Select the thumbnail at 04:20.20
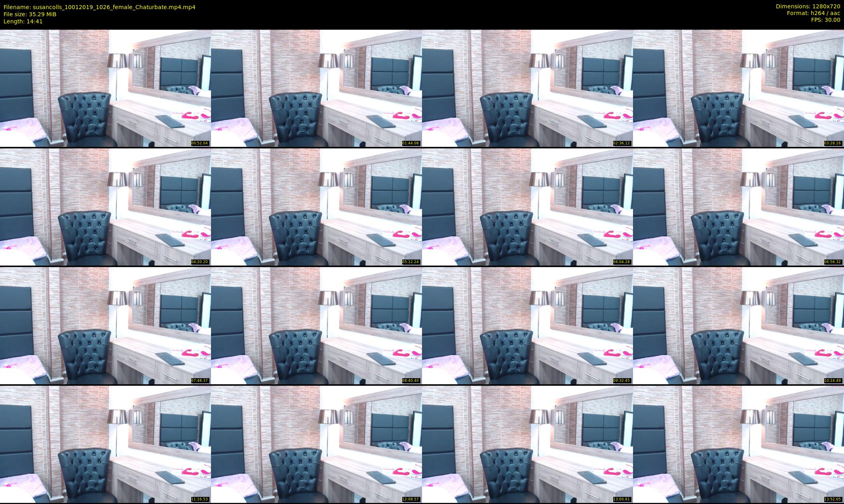Screen dimensions: 844x504 pos(105,207)
